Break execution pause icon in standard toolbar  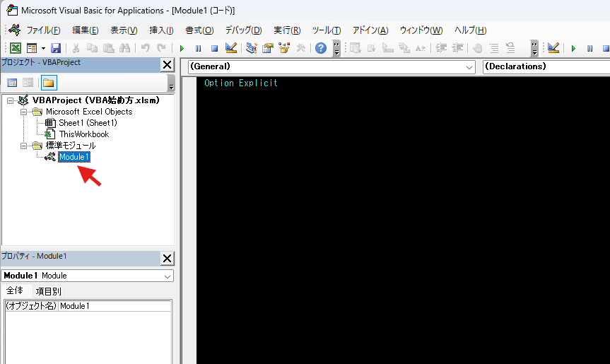click(198, 48)
